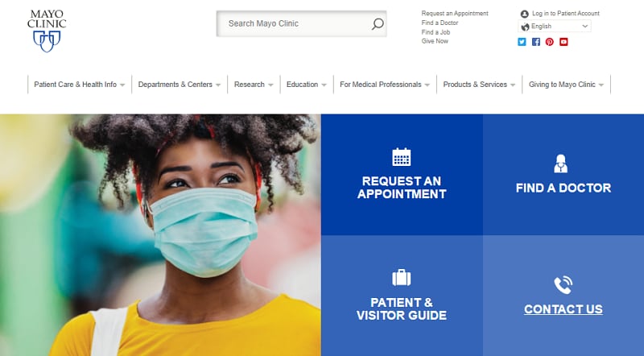The width and height of the screenshot is (644, 356).
Task: Click the magnifying glass search icon
Action: [378, 24]
